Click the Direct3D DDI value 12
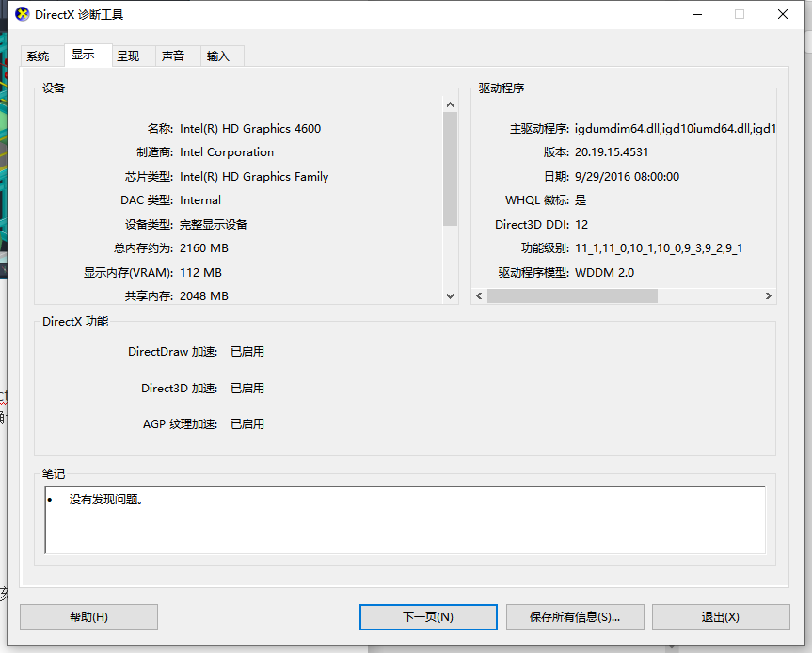This screenshot has height=653, width=812. point(581,224)
